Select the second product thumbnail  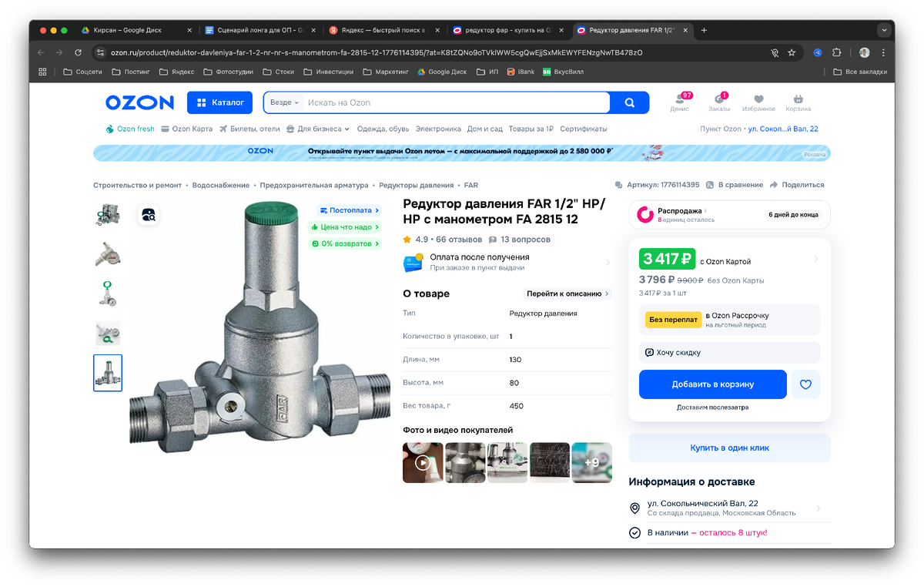[x=108, y=254]
